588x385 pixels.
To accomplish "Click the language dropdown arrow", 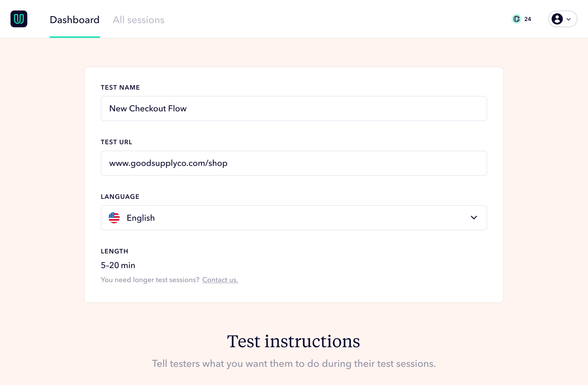I will 474,218.
